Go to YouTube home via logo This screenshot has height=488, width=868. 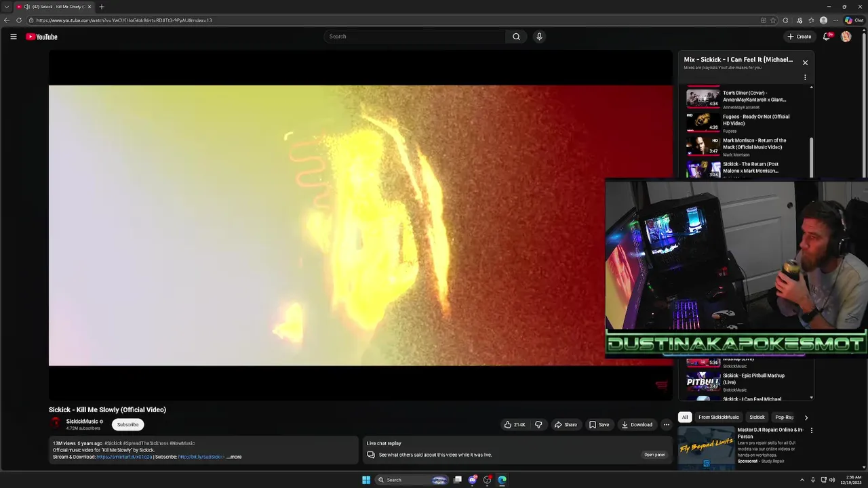point(42,37)
